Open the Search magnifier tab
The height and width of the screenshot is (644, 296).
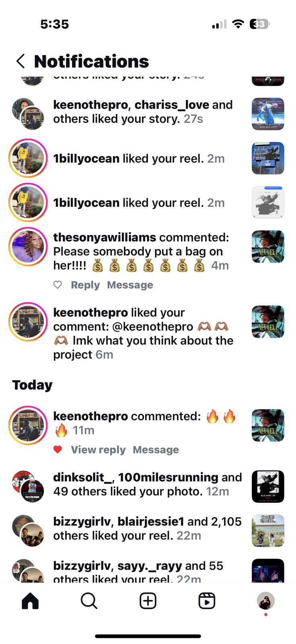click(89, 601)
